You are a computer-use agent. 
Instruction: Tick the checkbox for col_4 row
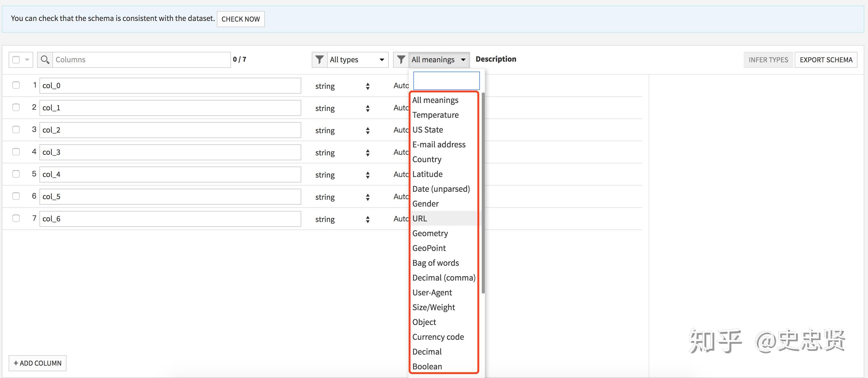click(x=16, y=174)
